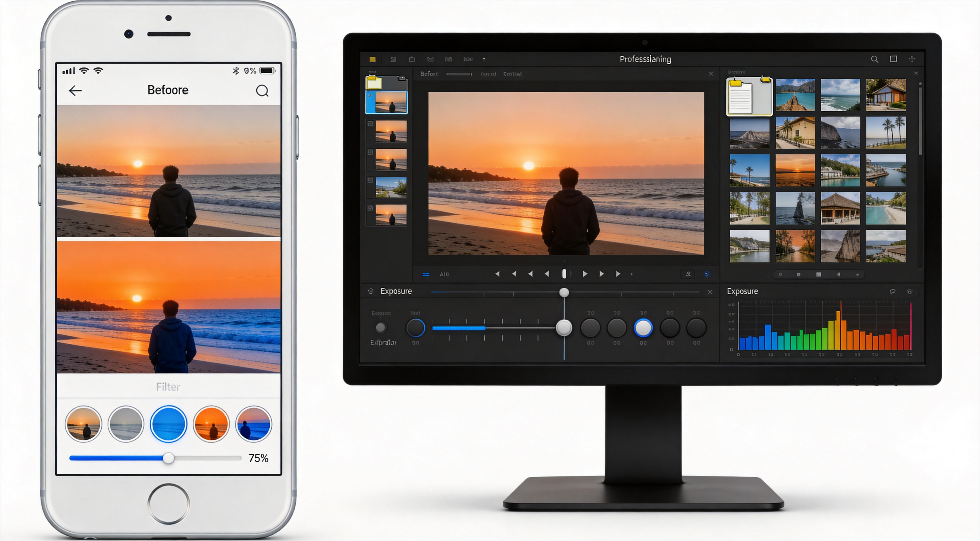
Task: Switch to the Contrast tab
Action: [x=512, y=74]
